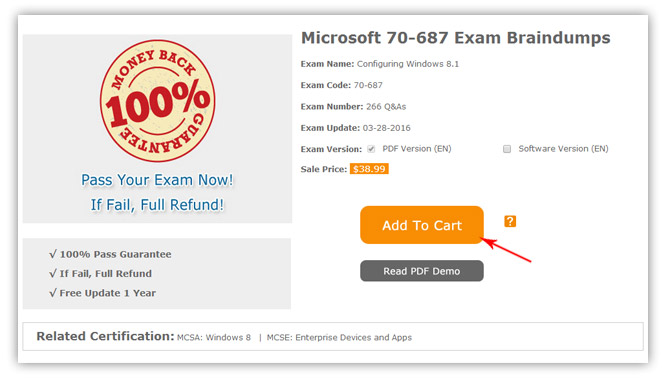
Task: Click the orange question mark help icon
Action: pos(510,221)
